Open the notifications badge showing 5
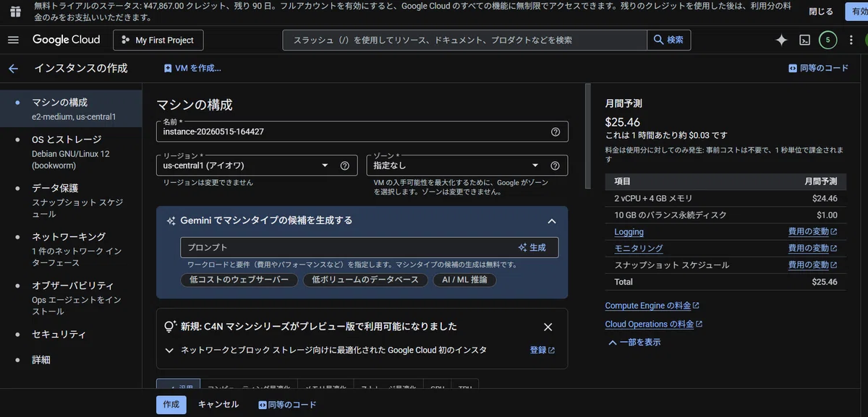Screen dimensions: 868x417 coord(827,40)
